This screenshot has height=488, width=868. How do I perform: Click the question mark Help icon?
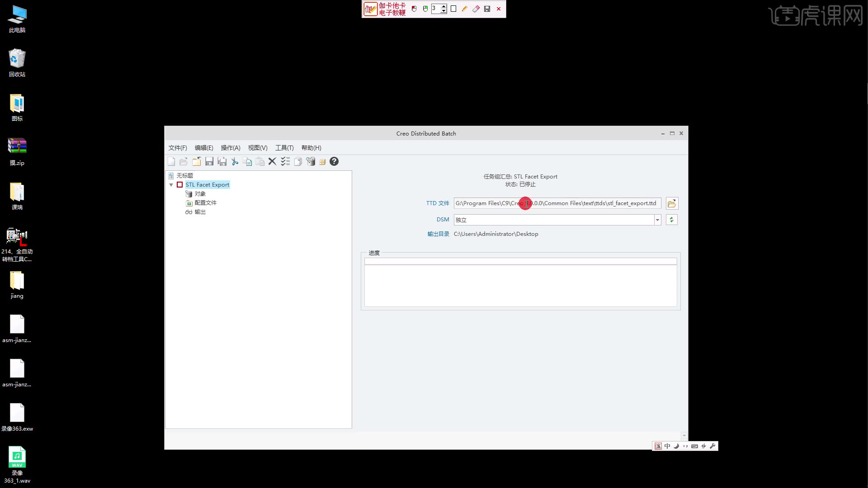tap(334, 162)
